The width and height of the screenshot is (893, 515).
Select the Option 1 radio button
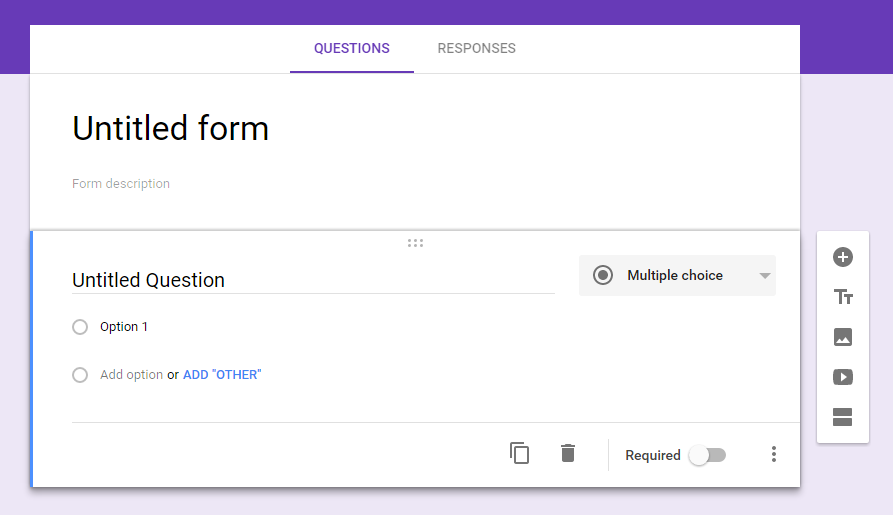pyautogui.click(x=80, y=327)
